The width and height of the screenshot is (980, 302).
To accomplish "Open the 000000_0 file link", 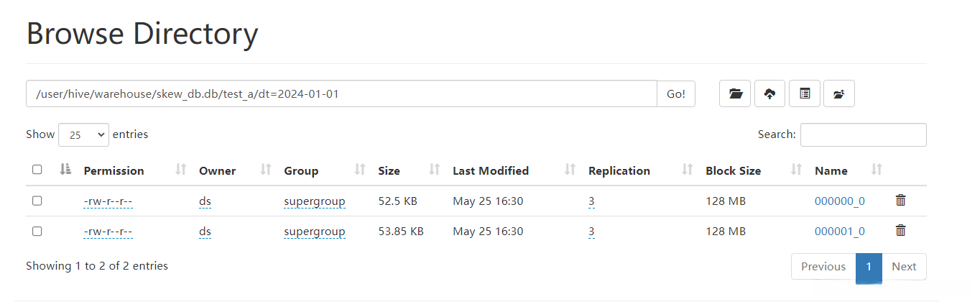I will pos(839,201).
